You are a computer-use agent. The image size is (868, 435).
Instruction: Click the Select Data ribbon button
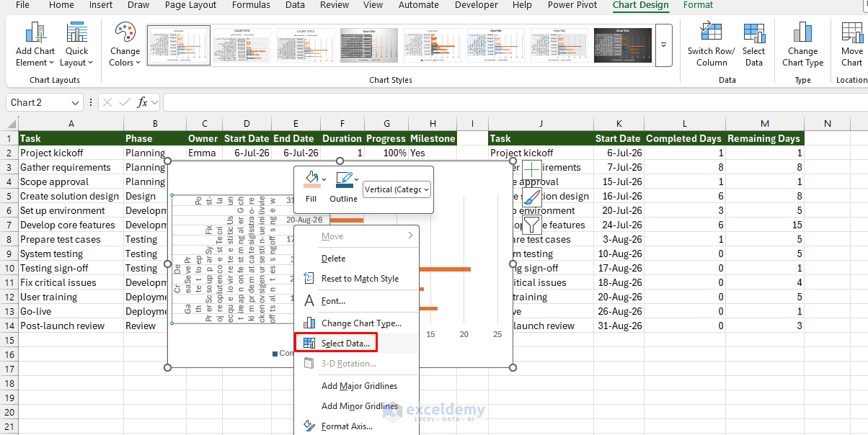tap(753, 45)
